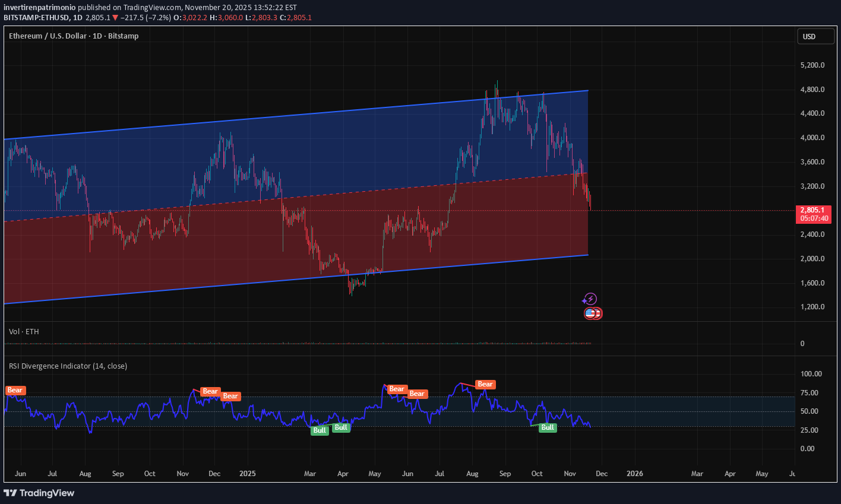
Task: Click the US flag economic event icon
Action: tap(590, 313)
